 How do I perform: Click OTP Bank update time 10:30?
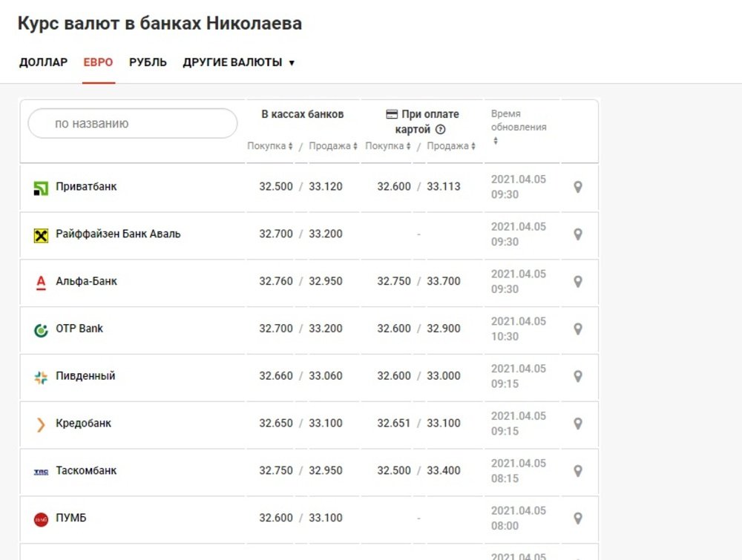pyautogui.click(x=505, y=336)
